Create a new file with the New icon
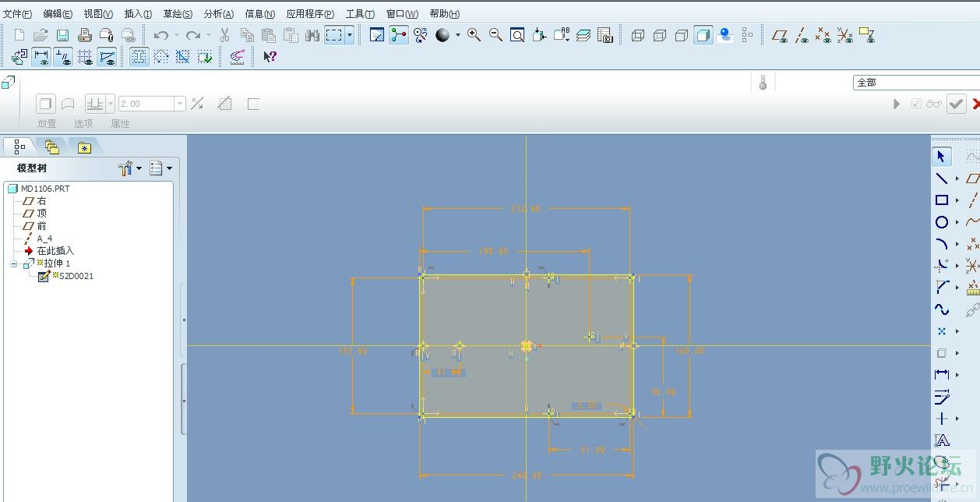Viewport: 980px width, 502px height. click(x=19, y=35)
